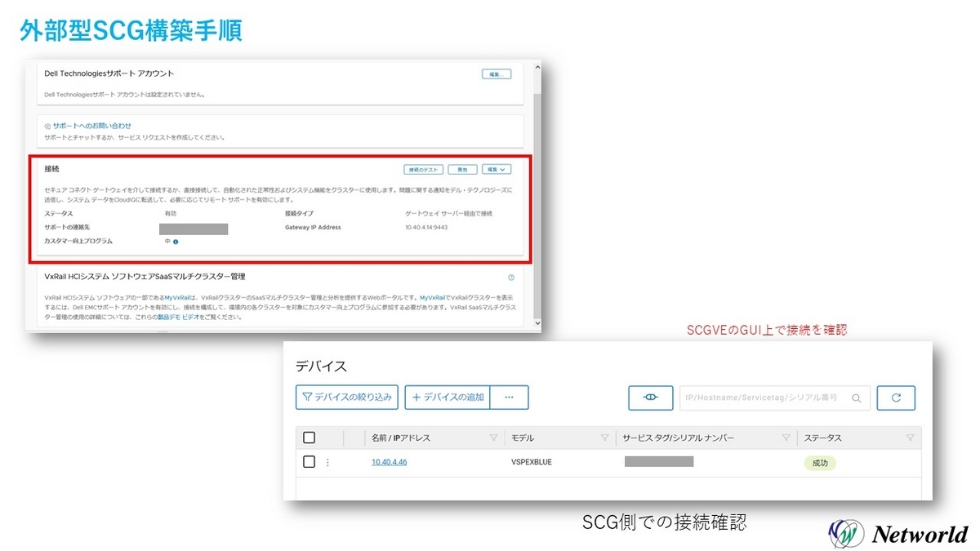Click the filter icon in 名前 / IPアドレス column
980x551 pixels.
pyautogui.click(x=493, y=438)
